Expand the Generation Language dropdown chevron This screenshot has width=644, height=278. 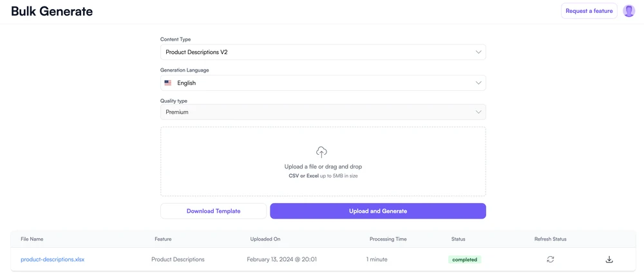tap(478, 83)
